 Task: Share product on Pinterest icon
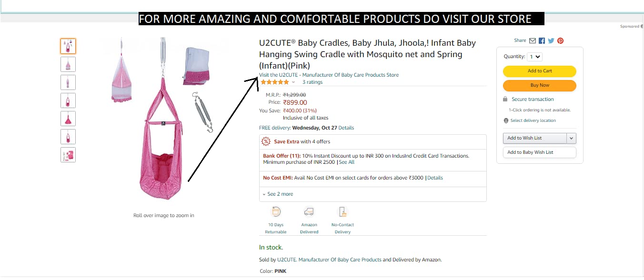coord(561,41)
